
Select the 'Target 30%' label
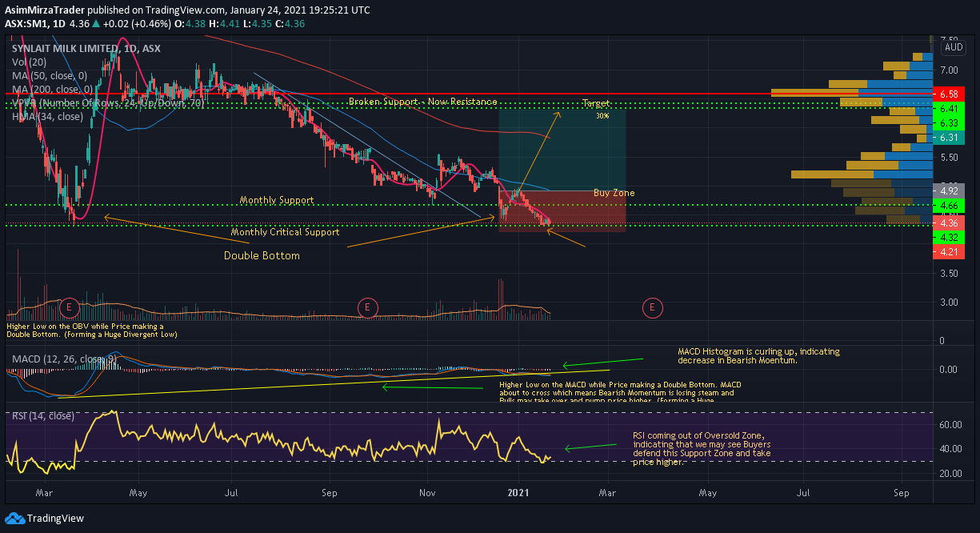point(596,110)
